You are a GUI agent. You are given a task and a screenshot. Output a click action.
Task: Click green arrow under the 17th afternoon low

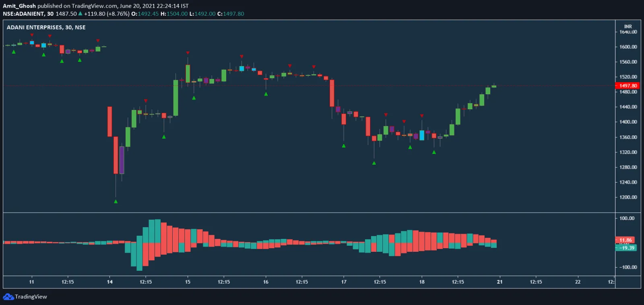point(374,163)
